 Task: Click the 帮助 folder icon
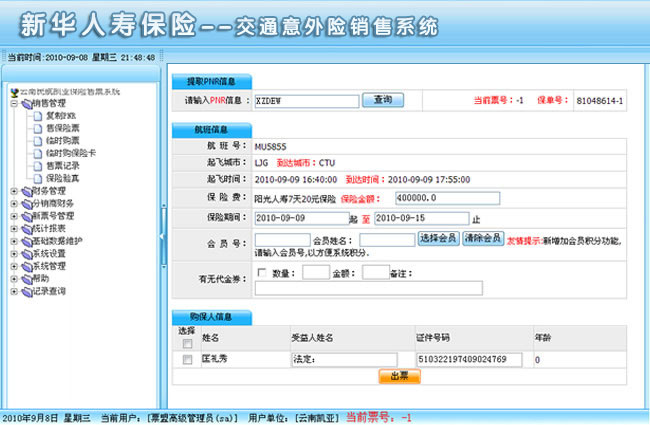[x=27, y=279]
